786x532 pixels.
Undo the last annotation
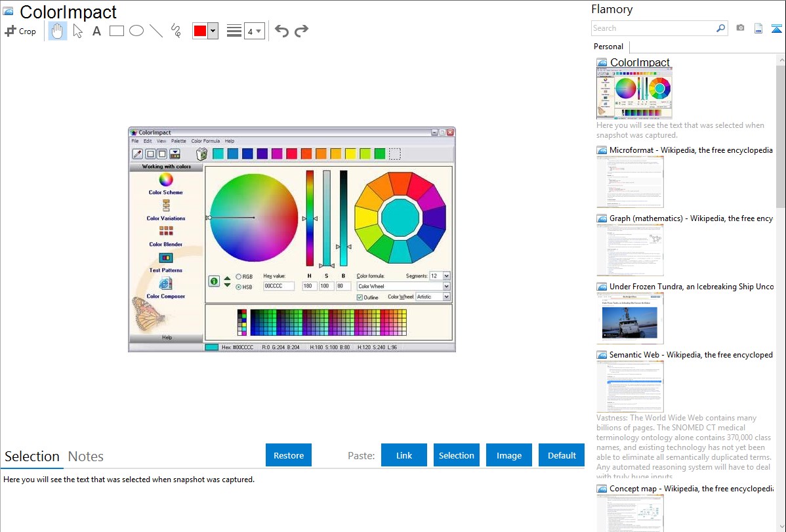pyautogui.click(x=281, y=31)
